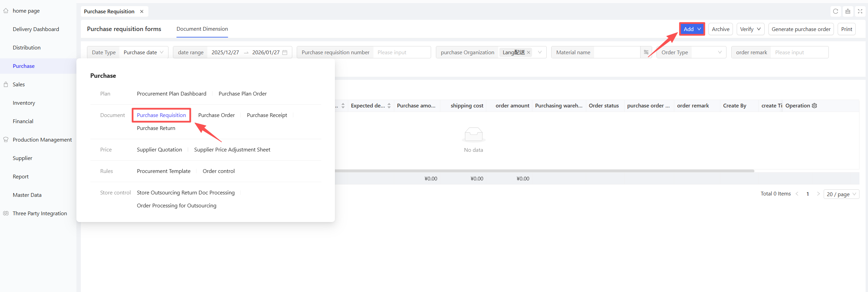Open the date range calendar icon
The height and width of the screenshot is (292, 868).
pyautogui.click(x=285, y=53)
